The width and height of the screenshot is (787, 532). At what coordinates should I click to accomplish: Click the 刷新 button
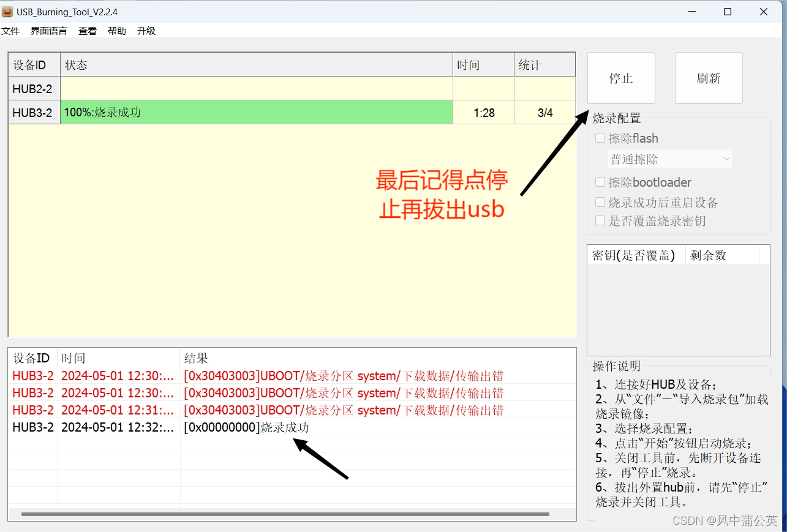tap(709, 78)
